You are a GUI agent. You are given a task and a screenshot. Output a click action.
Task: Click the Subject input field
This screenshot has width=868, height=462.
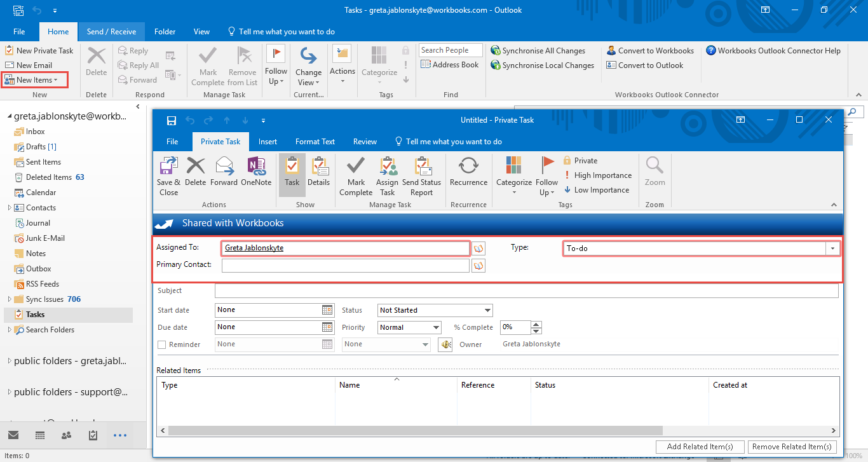tap(527, 291)
